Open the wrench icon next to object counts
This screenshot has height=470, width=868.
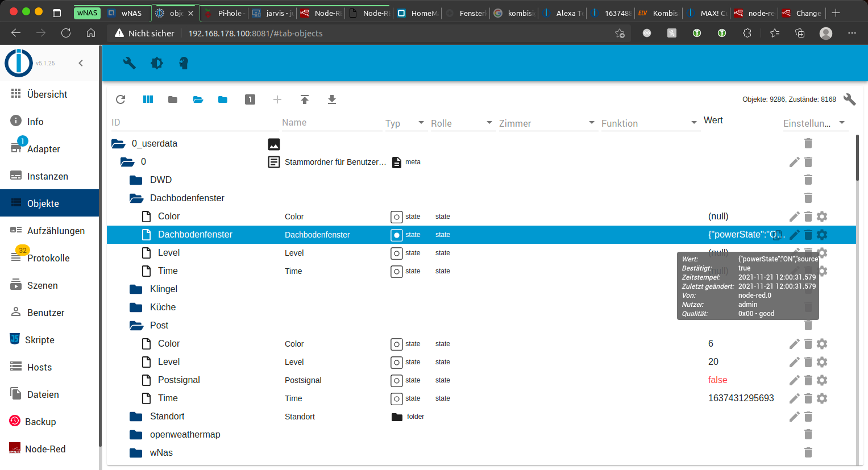(849, 99)
